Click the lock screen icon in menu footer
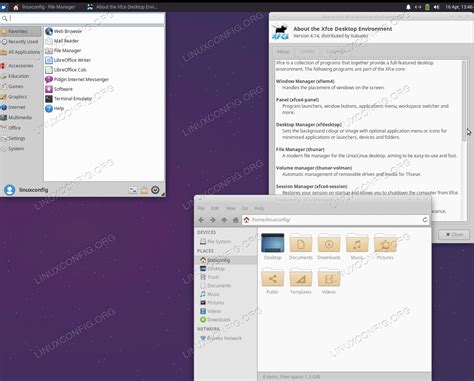Image resolution: width=474 pixels, height=381 pixels. (x=144, y=190)
